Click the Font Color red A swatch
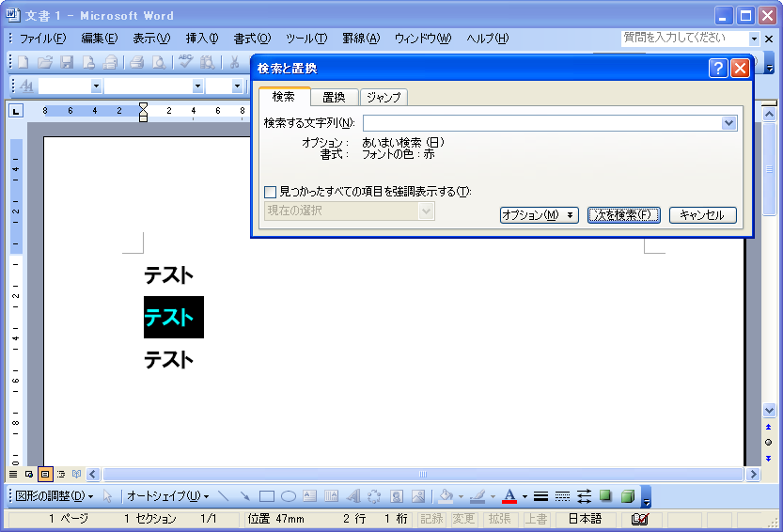This screenshot has height=532, width=783. [x=509, y=496]
